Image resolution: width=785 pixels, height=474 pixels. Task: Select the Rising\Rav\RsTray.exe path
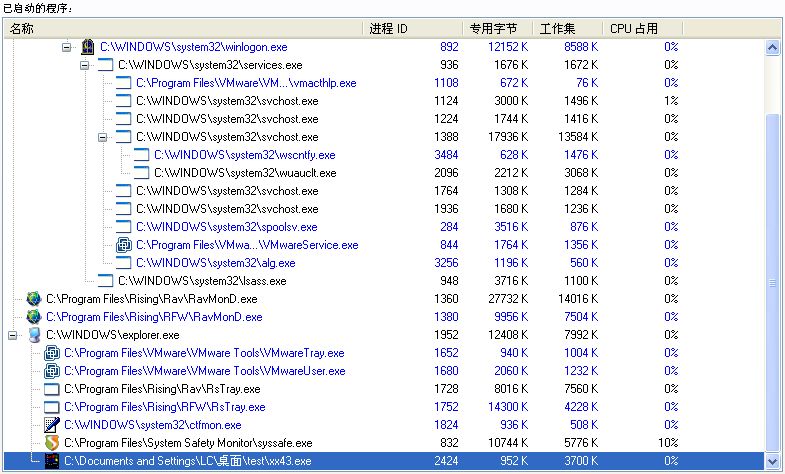162,389
